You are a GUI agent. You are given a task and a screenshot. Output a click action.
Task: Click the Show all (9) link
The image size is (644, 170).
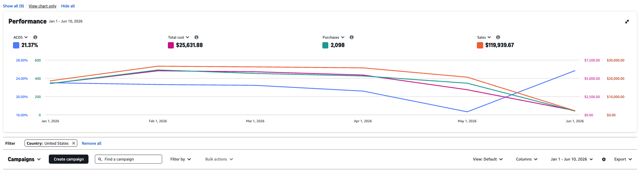coord(13,6)
